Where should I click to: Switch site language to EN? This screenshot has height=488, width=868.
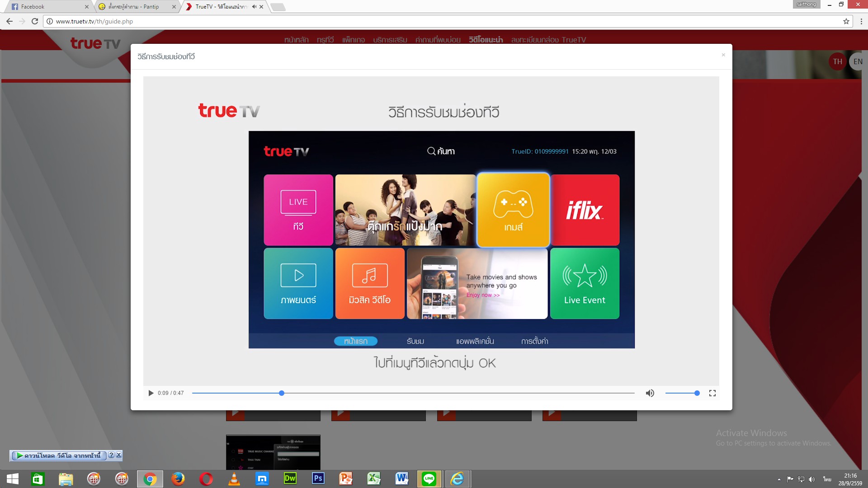coord(858,61)
